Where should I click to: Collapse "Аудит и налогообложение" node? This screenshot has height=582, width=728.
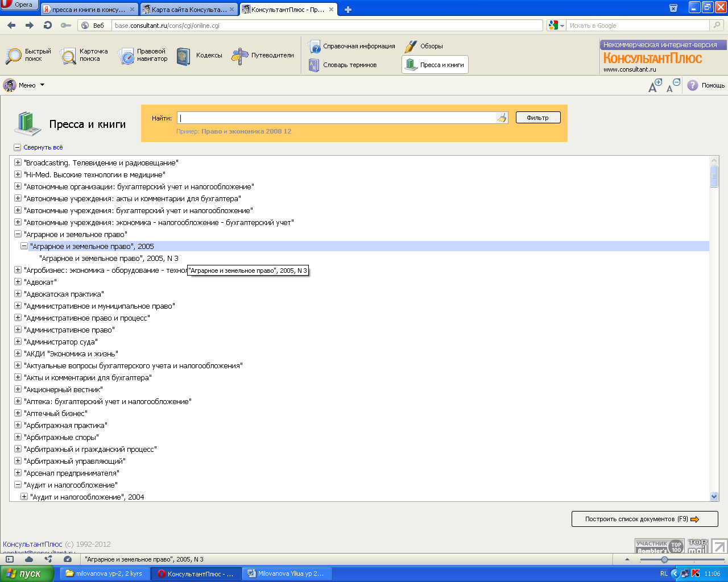tap(18, 485)
